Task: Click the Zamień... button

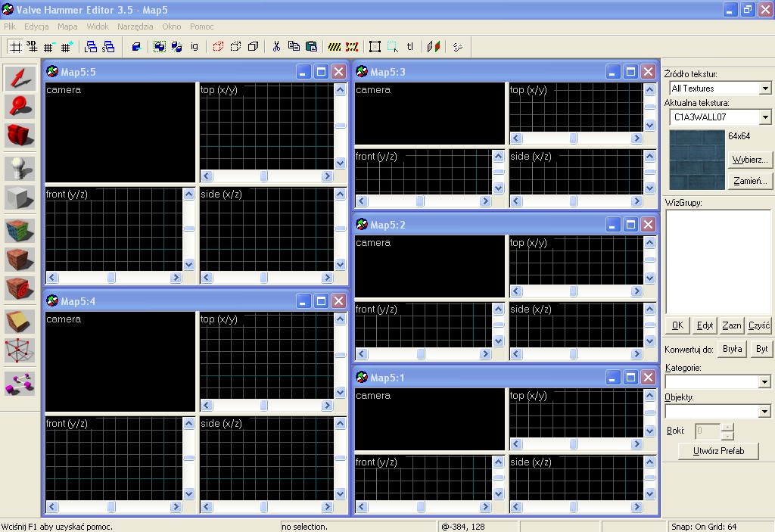Action: pyautogui.click(x=750, y=181)
